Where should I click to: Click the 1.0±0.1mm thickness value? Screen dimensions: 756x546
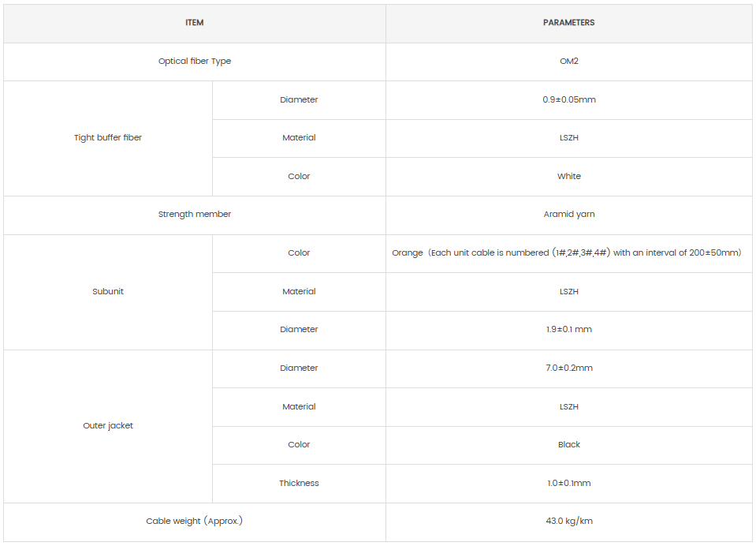[x=568, y=484]
